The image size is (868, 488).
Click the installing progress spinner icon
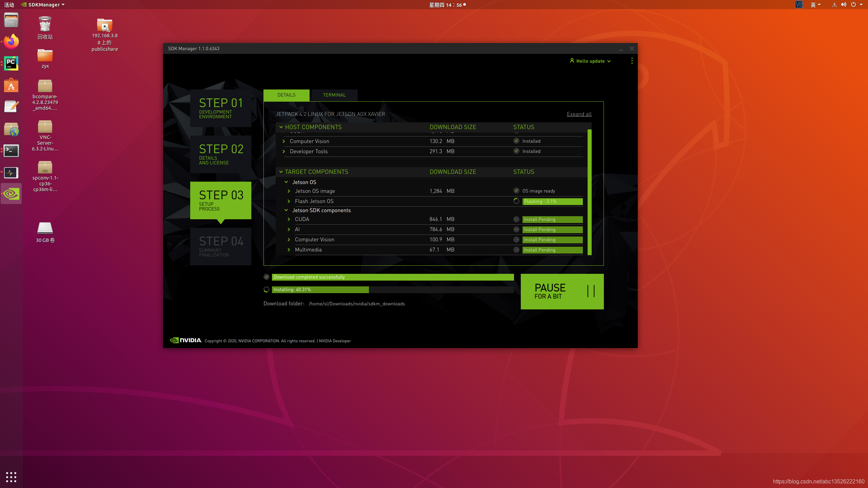[x=267, y=289]
